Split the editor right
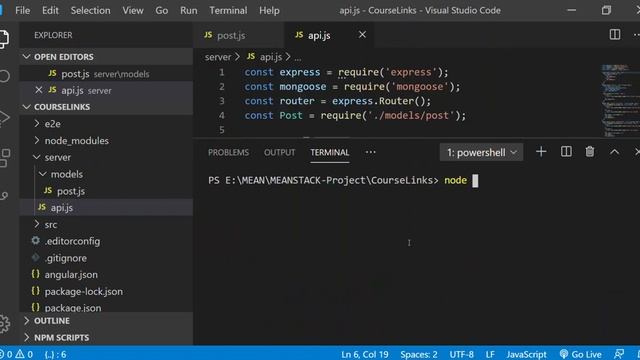The image size is (640, 360). pyautogui.click(x=615, y=35)
